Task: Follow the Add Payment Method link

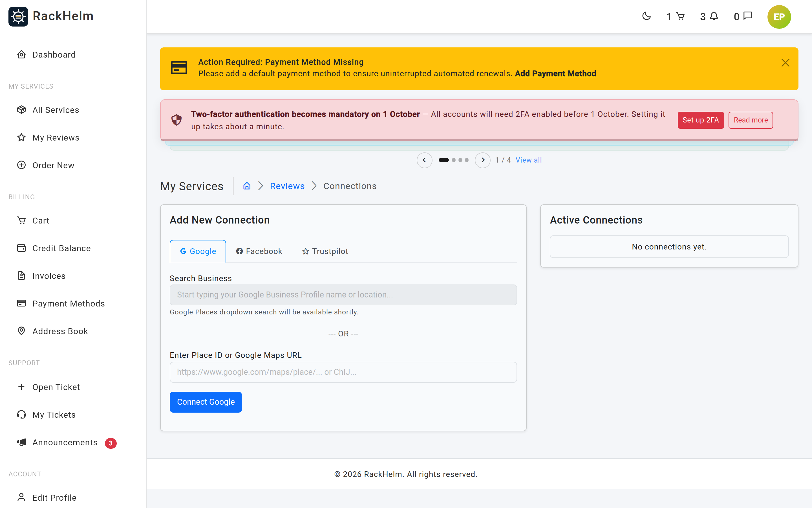Action: 555,73
